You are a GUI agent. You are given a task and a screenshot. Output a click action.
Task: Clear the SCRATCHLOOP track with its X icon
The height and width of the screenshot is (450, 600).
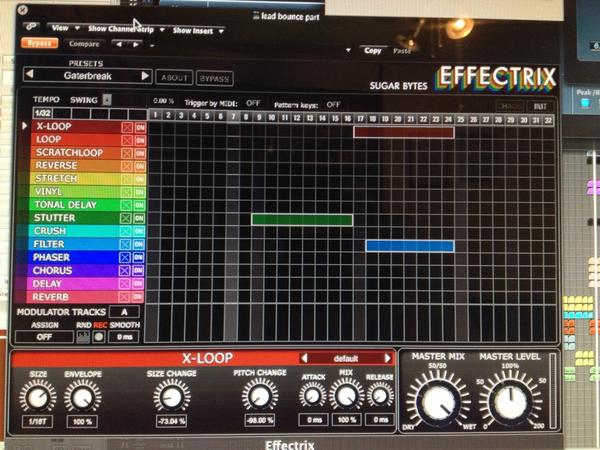(127, 153)
